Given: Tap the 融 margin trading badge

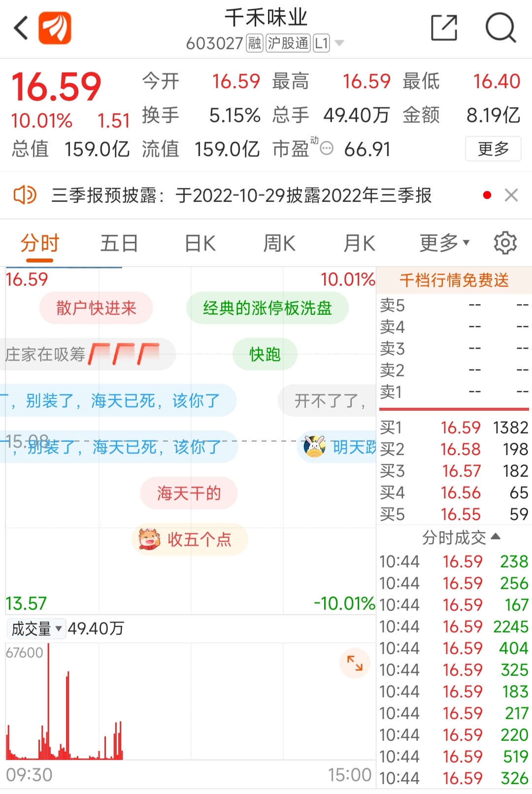Looking at the screenshot, I should tap(255, 43).
